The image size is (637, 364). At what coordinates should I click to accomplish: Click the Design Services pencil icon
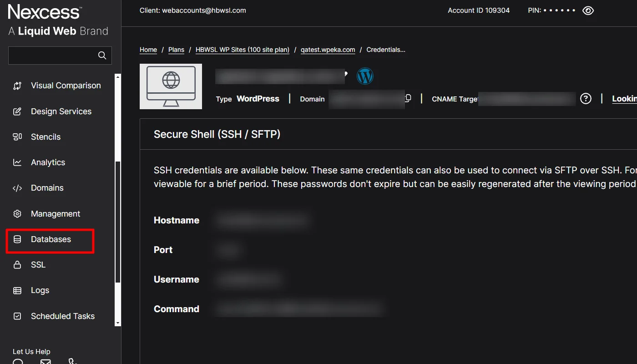point(17,111)
